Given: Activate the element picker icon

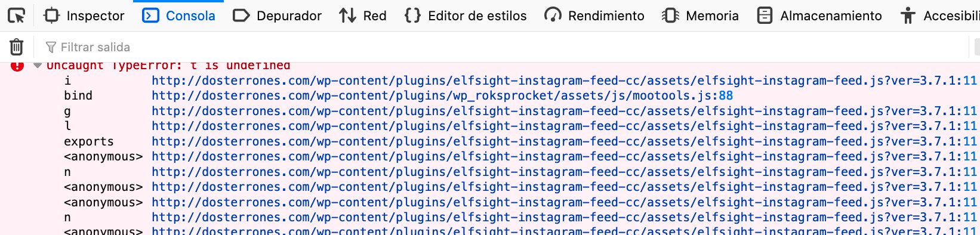Looking at the screenshot, I should coord(17,16).
